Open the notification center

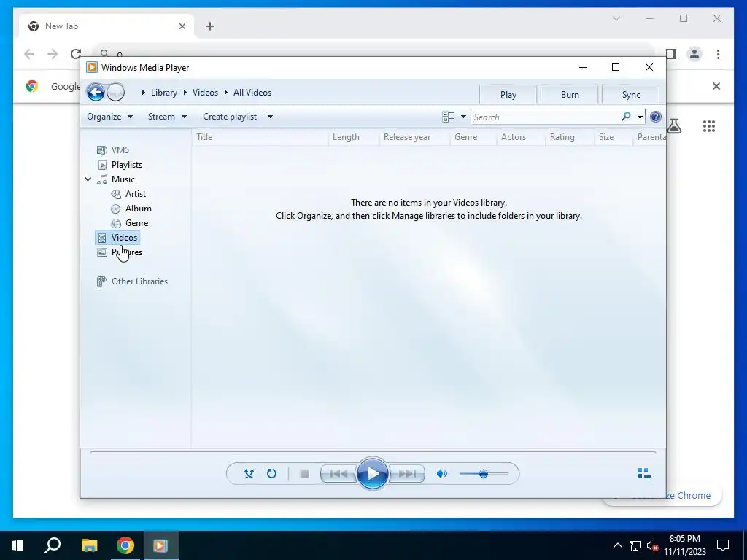(x=723, y=545)
